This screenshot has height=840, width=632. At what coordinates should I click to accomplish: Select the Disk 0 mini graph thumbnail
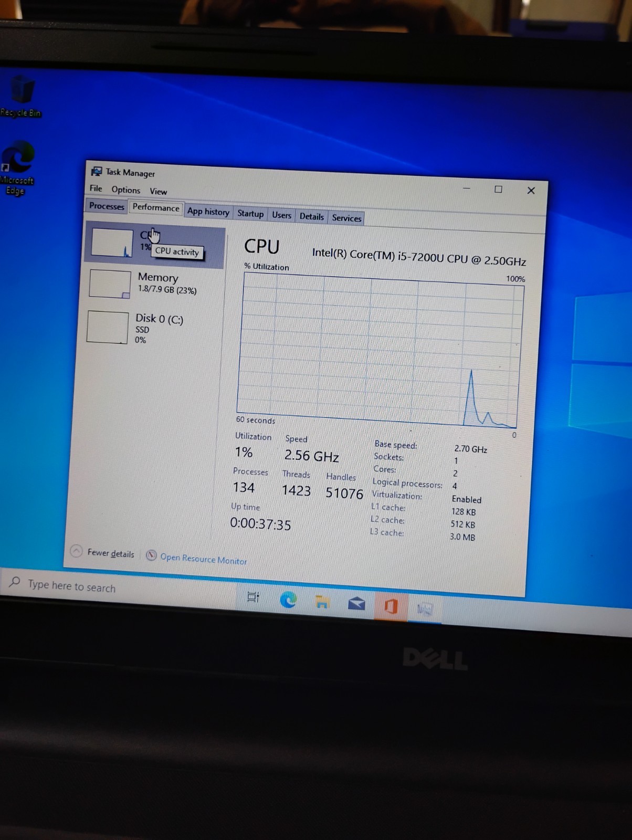(108, 327)
